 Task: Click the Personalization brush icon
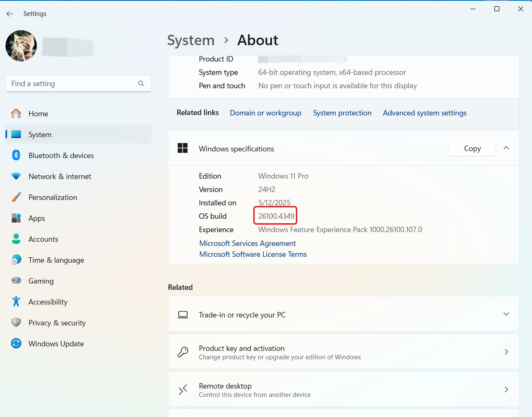(15, 197)
